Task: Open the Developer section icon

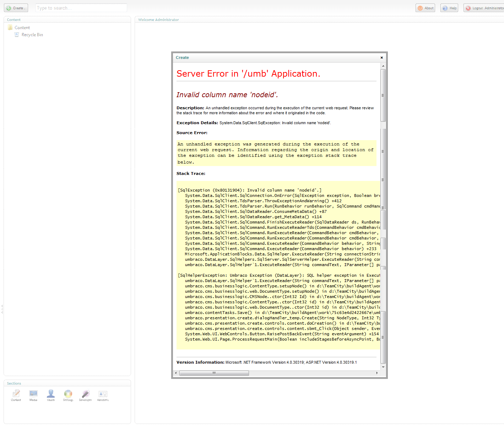Action: [86, 394]
